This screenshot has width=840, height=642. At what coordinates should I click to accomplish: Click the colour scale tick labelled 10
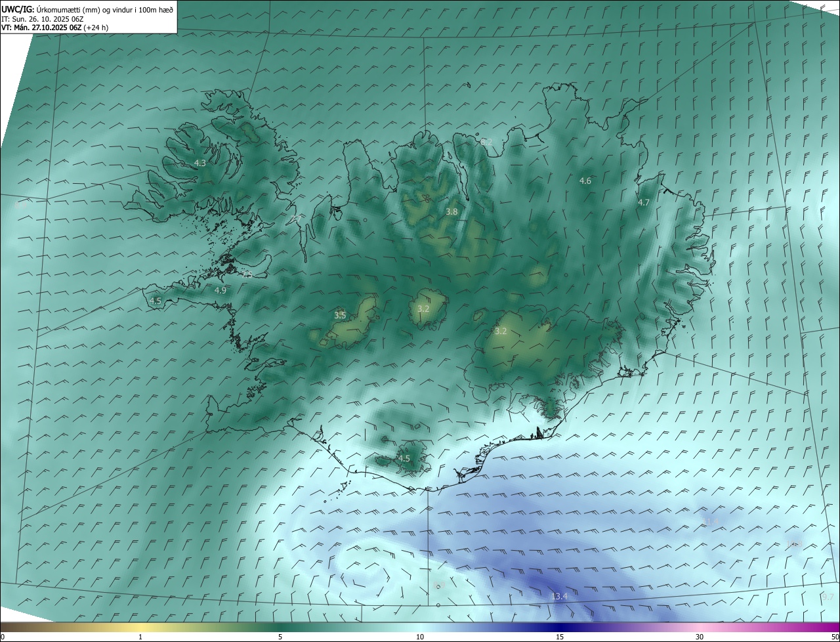pyautogui.click(x=420, y=637)
